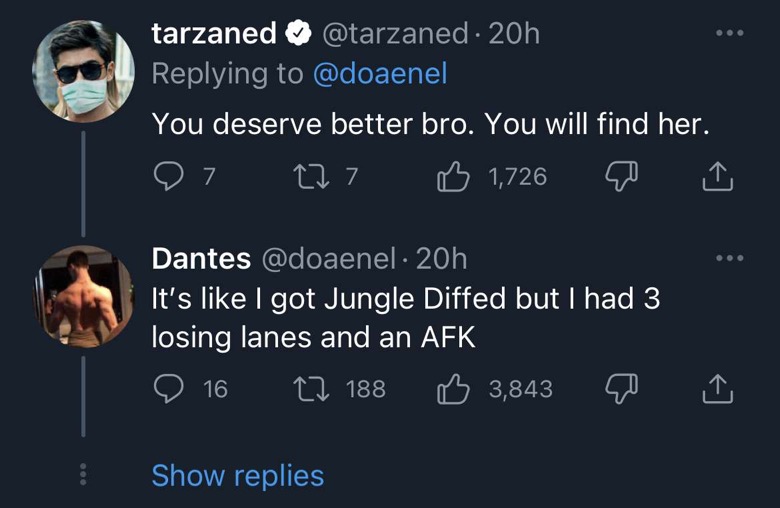Open tarzaned's profile picture
This screenshot has width=780, height=508.
coord(83,71)
